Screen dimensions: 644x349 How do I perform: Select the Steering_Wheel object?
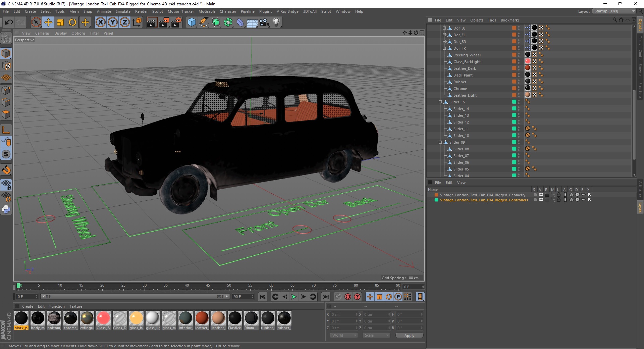[467, 55]
